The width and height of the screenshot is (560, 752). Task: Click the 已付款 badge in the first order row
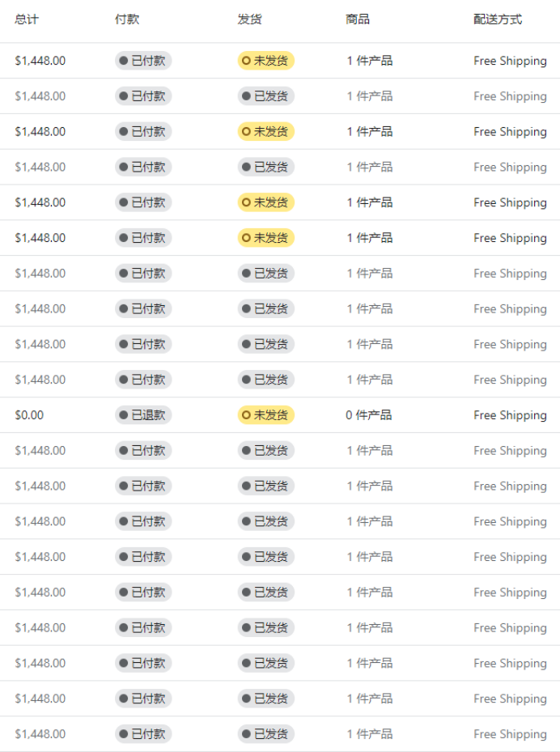click(x=143, y=61)
